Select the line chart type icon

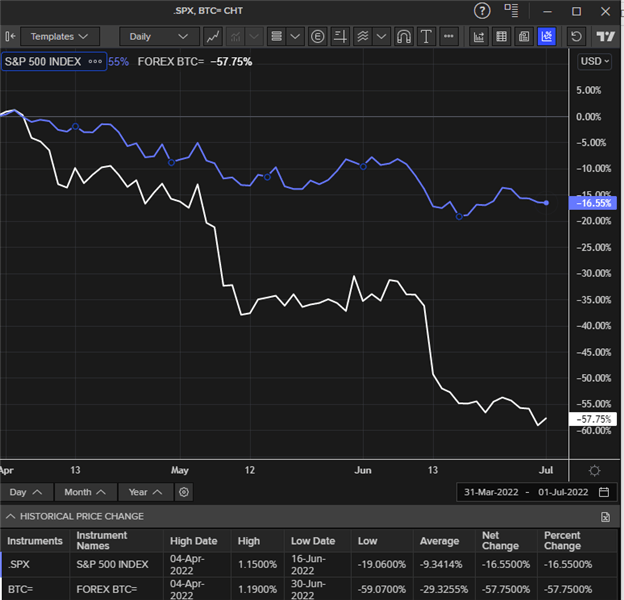tap(213, 37)
